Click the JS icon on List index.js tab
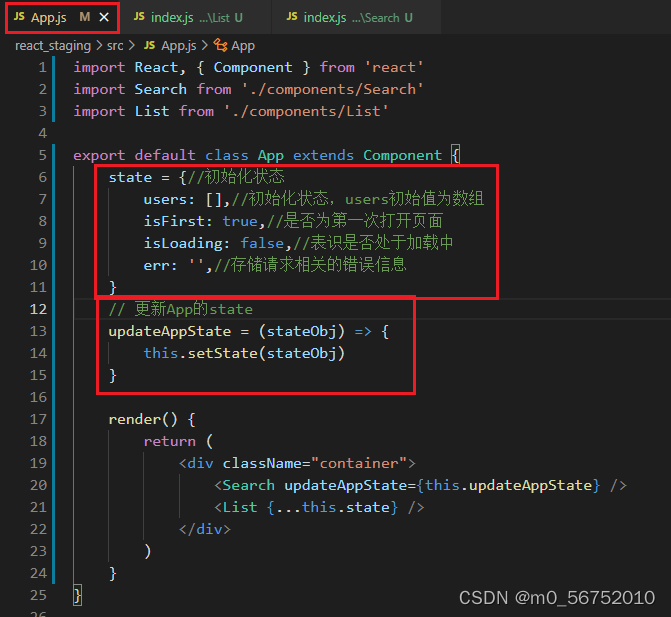Viewport: 671px width, 617px height. click(x=139, y=17)
